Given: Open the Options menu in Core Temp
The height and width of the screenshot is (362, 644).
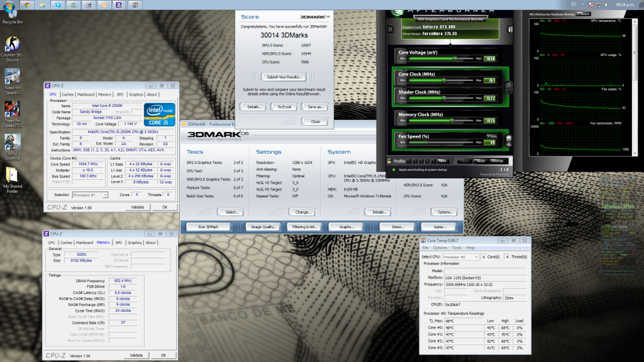Looking at the screenshot, I should [440, 248].
